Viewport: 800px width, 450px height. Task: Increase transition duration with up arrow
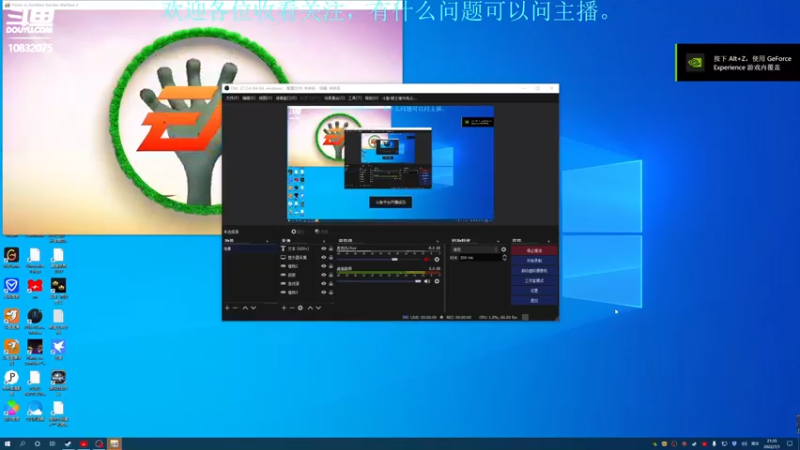pyautogui.click(x=505, y=256)
